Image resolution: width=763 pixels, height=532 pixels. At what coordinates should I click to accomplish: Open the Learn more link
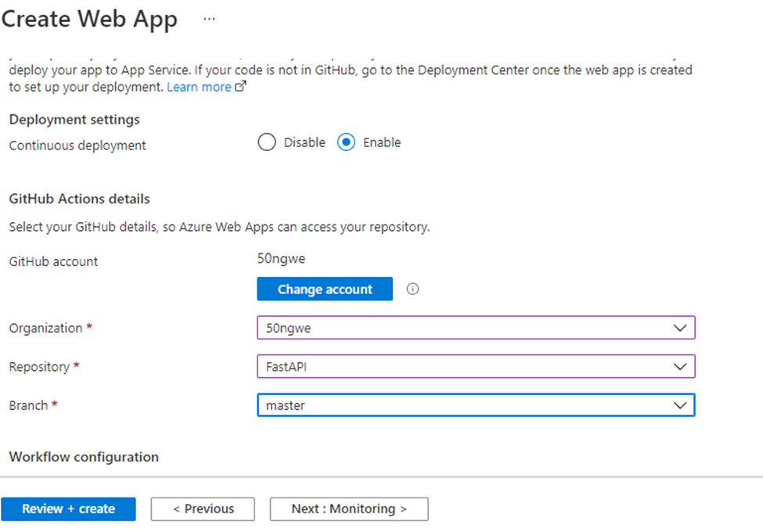pos(199,87)
